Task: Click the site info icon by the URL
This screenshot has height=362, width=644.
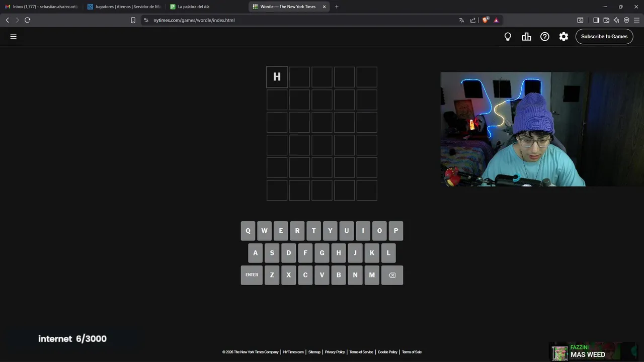Action: tap(146, 20)
